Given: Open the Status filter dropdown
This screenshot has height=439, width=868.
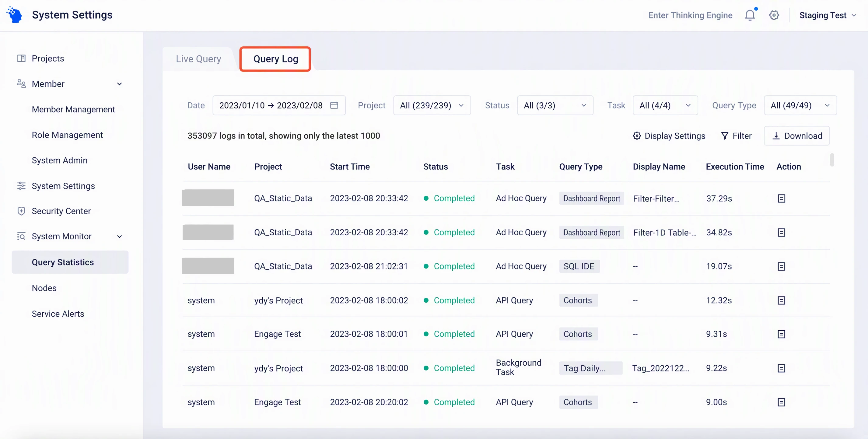Looking at the screenshot, I should [555, 105].
